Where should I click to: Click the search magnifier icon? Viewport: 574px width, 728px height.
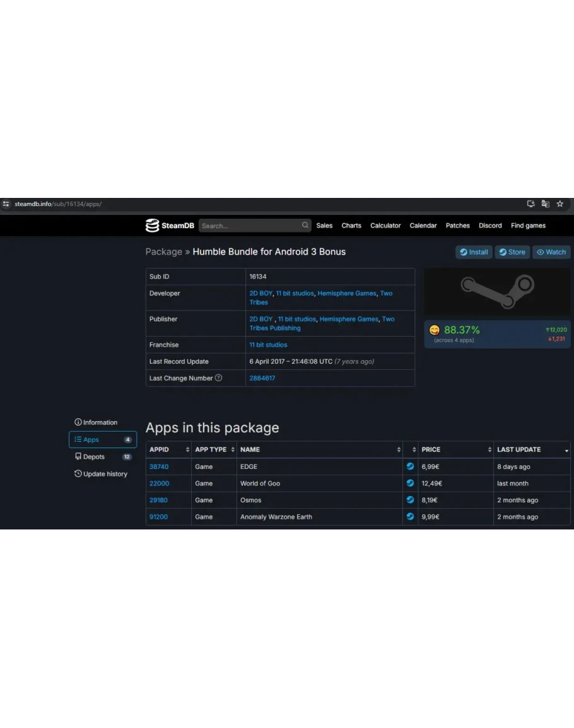tap(305, 225)
